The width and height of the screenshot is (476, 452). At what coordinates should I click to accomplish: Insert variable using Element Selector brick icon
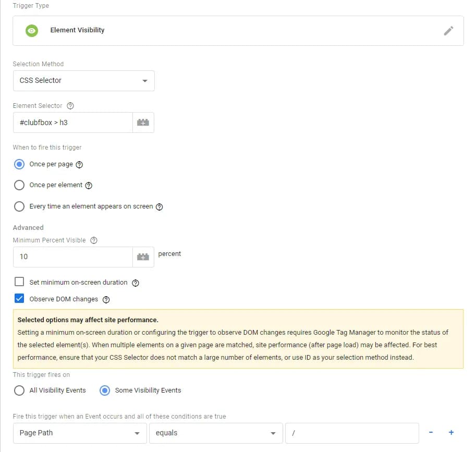click(143, 123)
